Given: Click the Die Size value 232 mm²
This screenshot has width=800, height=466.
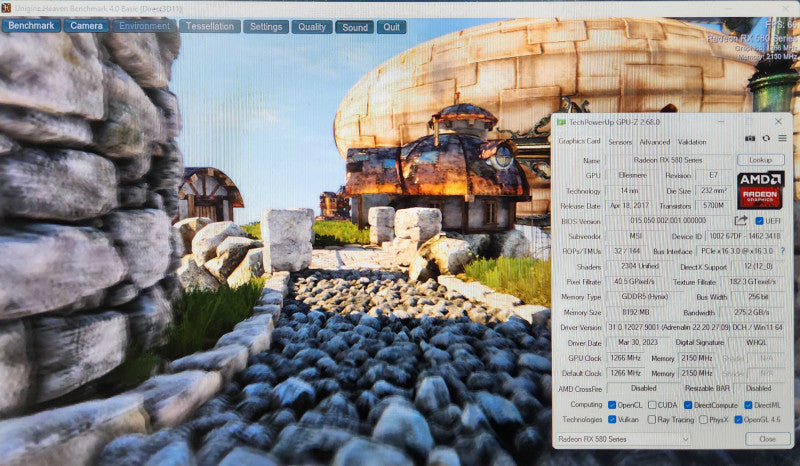Looking at the screenshot, I should pos(713,190).
